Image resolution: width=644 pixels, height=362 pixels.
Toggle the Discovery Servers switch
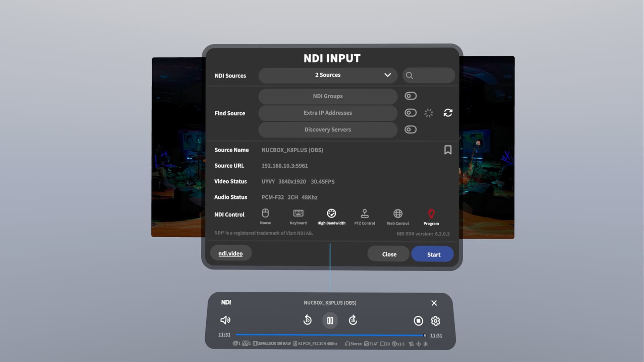(x=410, y=129)
